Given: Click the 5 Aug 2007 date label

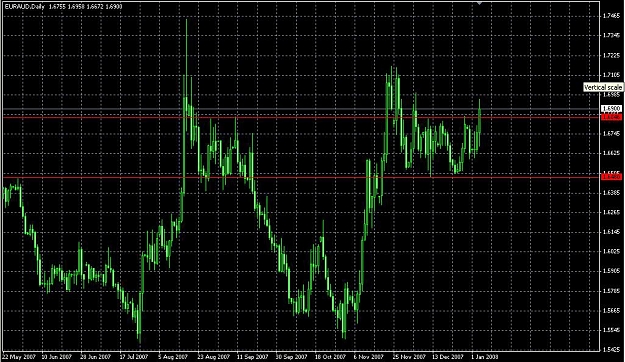Looking at the screenshot, I should tap(173, 357).
